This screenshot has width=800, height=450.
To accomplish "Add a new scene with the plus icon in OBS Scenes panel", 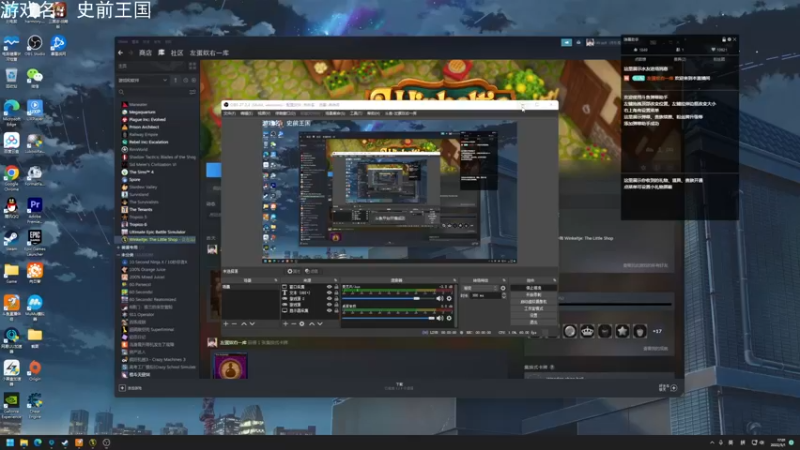I will (x=226, y=323).
